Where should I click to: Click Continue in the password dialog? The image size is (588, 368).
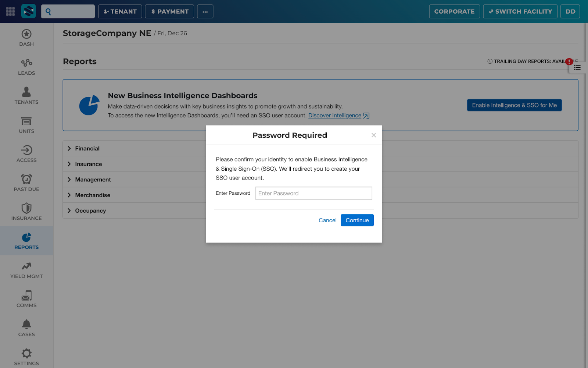click(357, 220)
